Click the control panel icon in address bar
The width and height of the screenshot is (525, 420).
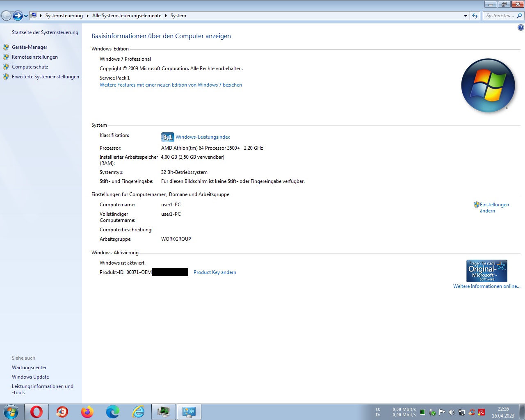pos(34,16)
